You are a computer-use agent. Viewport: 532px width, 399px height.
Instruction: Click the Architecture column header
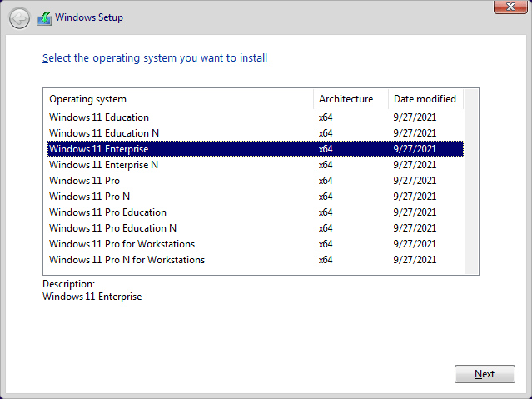click(x=351, y=99)
